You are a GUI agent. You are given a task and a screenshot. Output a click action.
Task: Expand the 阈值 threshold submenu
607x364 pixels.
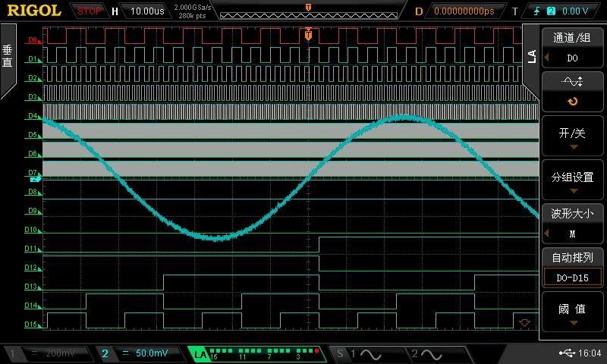coord(572,312)
